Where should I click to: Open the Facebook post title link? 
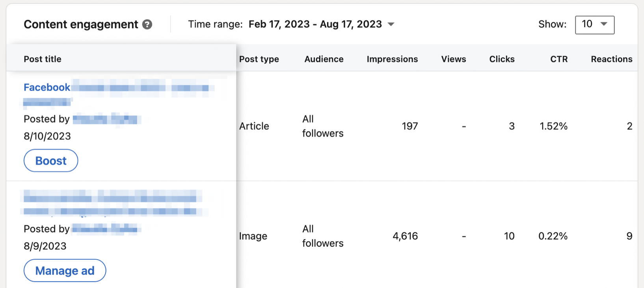point(47,87)
